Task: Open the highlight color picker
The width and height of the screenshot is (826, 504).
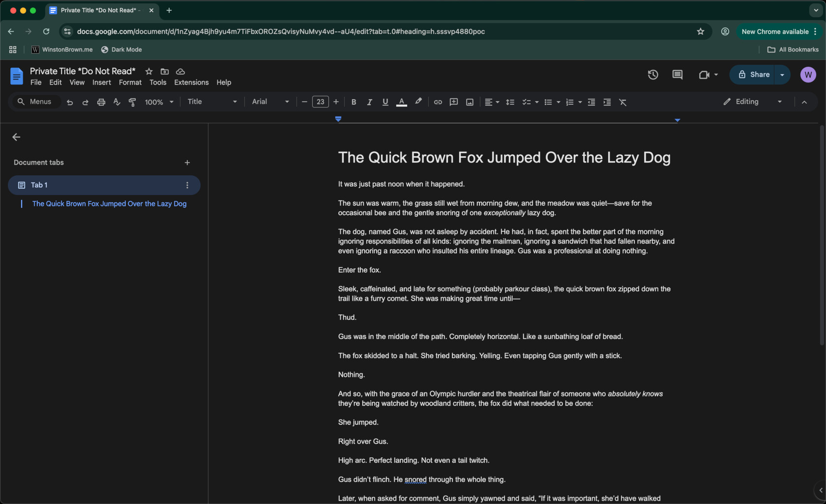Action: coord(418,102)
